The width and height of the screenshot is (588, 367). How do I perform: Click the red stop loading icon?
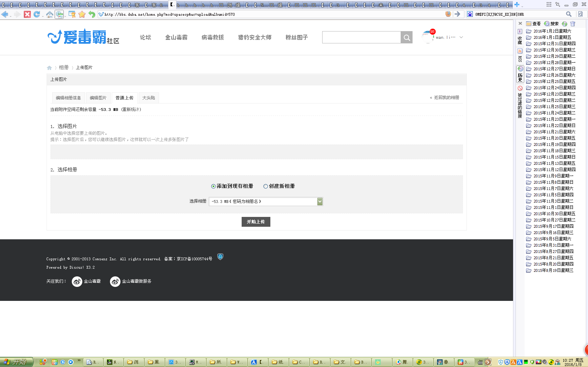click(27, 14)
